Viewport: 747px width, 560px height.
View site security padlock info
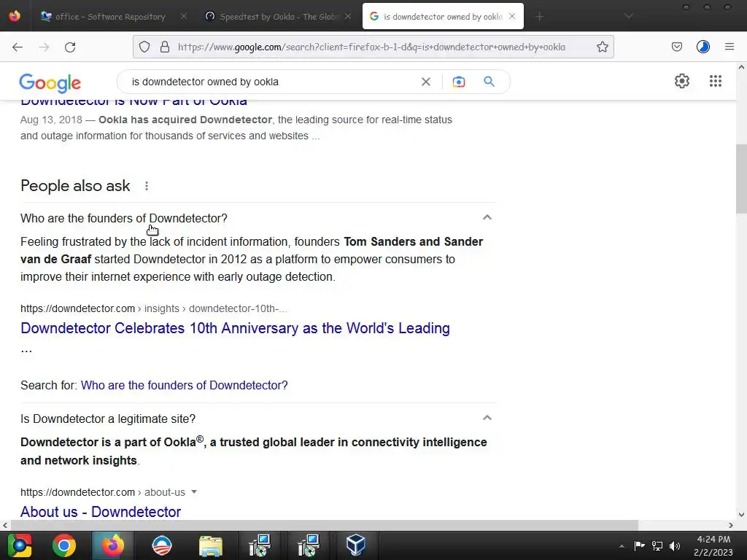pyautogui.click(x=165, y=47)
